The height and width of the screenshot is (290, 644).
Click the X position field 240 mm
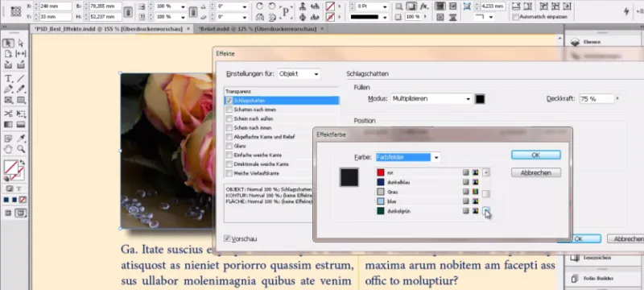[x=56, y=6]
